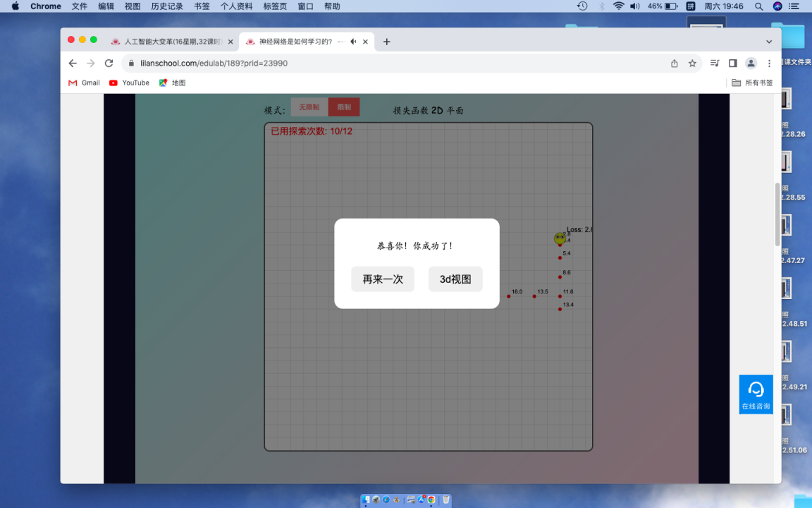Image resolution: width=812 pixels, height=508 pixels.
Task: Click the 已用探索次数: 10/12 text
Action: click(x=312, y=131)
